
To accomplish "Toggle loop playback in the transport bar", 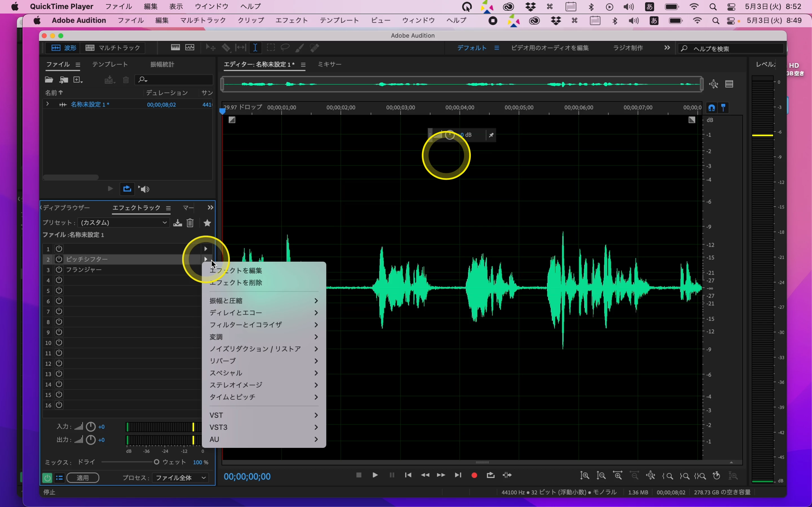I will coord(491,475).
